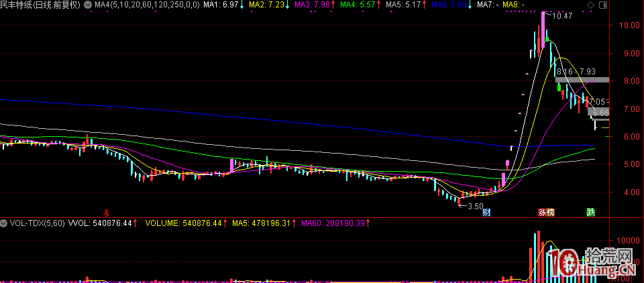This screenshot has width=644, height=283.
Task: Click the red S marker below the chart
Action: pyautogui.click(x=106, y=213)
